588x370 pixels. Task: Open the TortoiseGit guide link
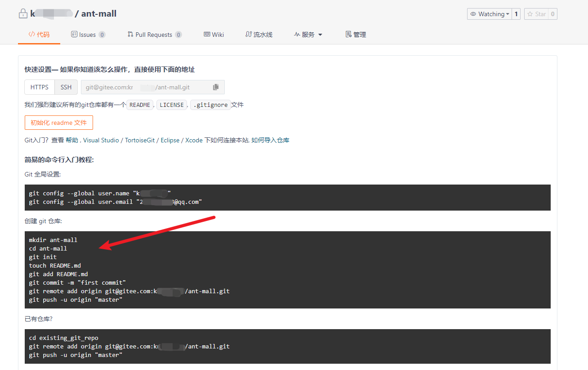click(140, 140)
